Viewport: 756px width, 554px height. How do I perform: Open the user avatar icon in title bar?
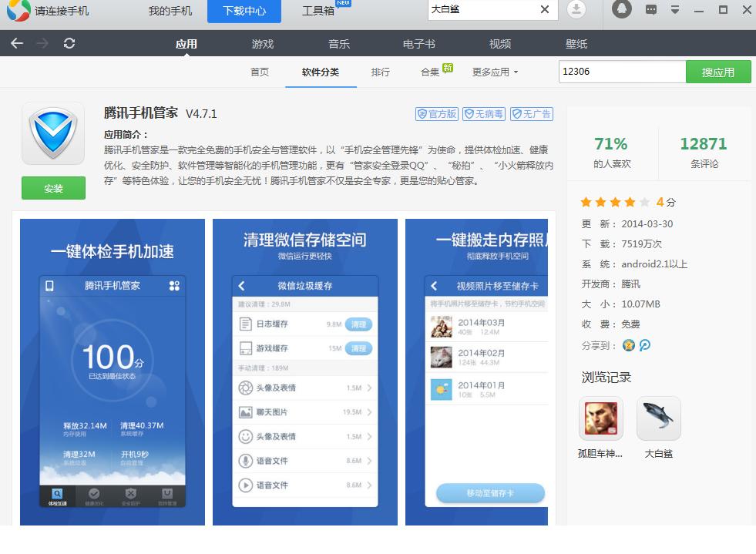click(621, 9)
